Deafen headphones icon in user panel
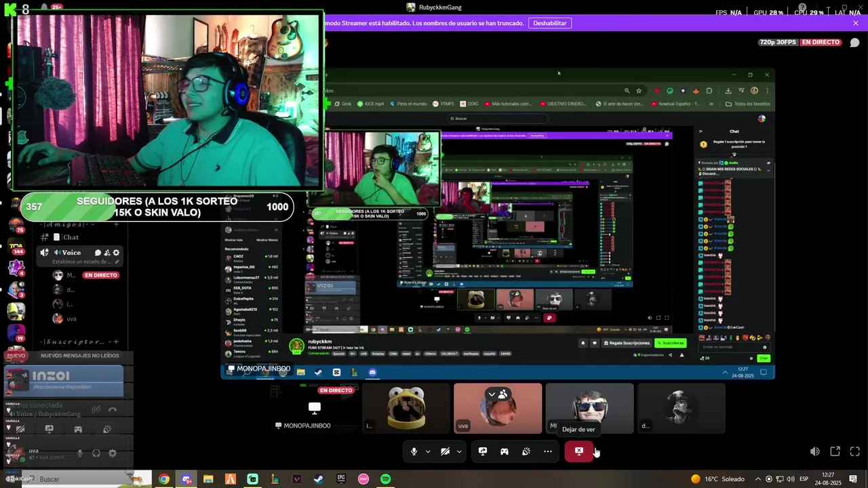The height and width of the screenshot is (488, 868). pos(96,453)
